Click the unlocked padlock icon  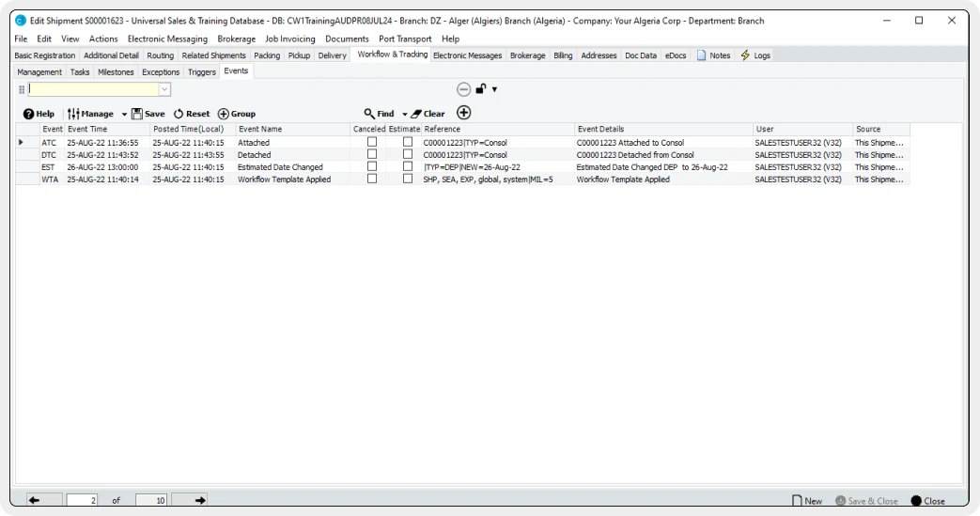click(480, 89)
